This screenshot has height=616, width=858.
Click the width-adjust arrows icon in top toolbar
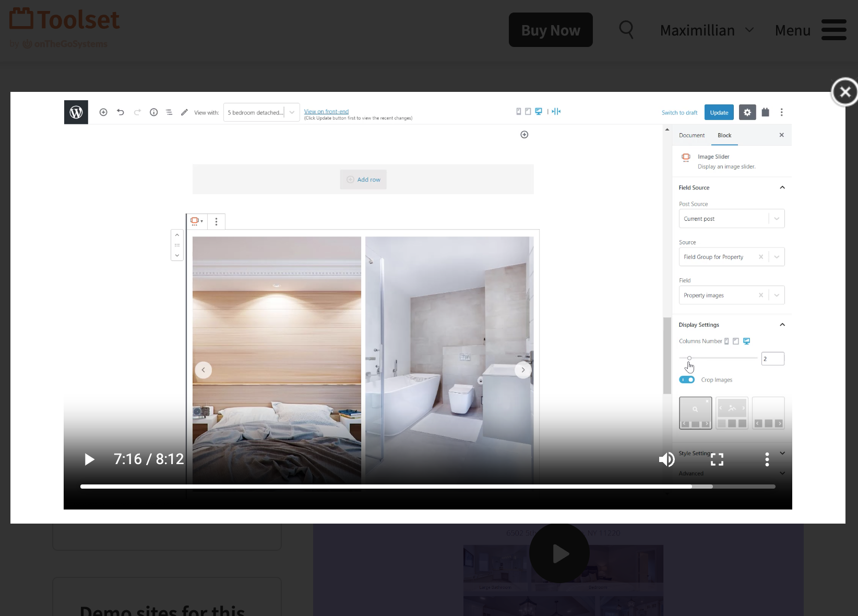tap(556, 111)
